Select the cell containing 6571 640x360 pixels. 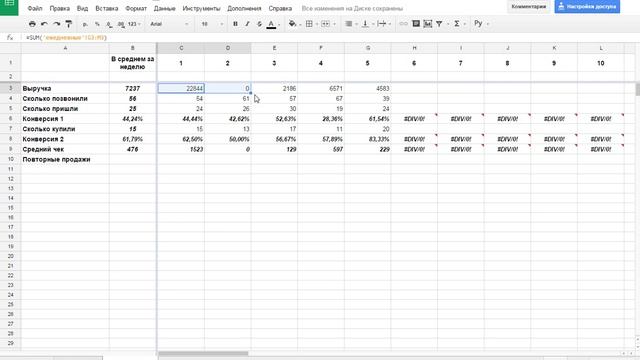point(321,88)
